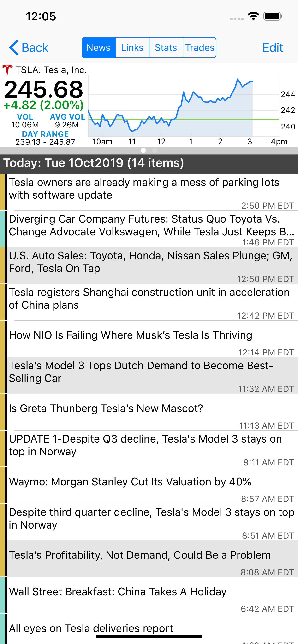Screen dimensions: 298x644
Task: Select the News tab
Action: pyautogui.click(x=98, y=47)
